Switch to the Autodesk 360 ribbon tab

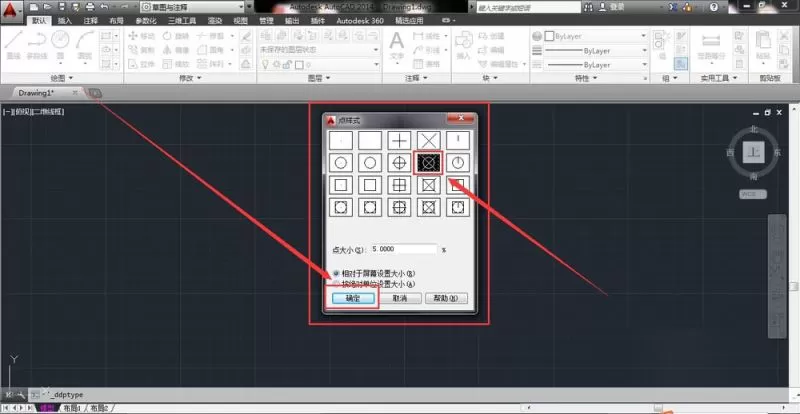point(360,21)
